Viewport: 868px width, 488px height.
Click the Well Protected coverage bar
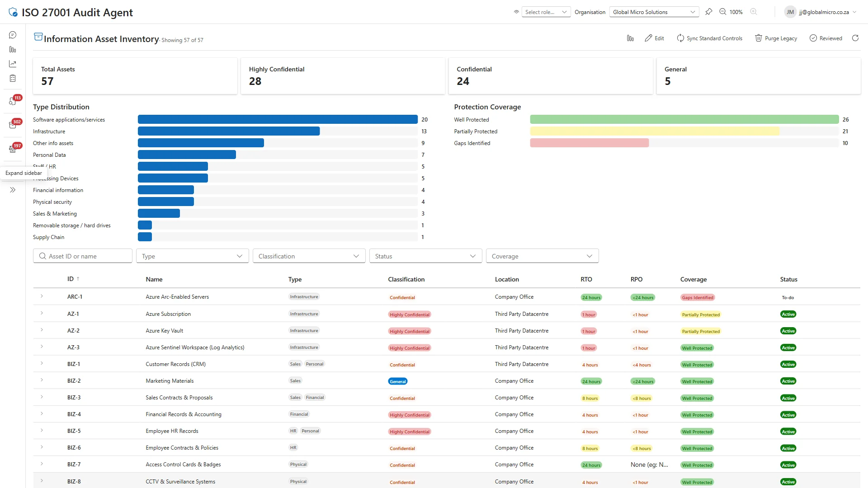click(683, 119)
